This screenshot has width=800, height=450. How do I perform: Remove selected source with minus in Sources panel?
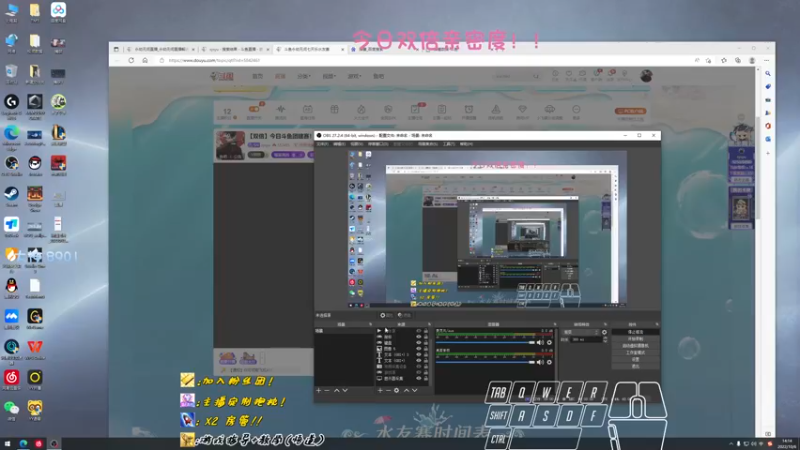(x=388, y=390)
